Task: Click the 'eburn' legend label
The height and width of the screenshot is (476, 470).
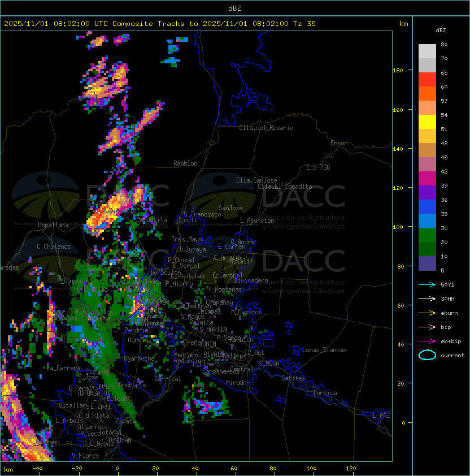Action: [x=449, y=313]
